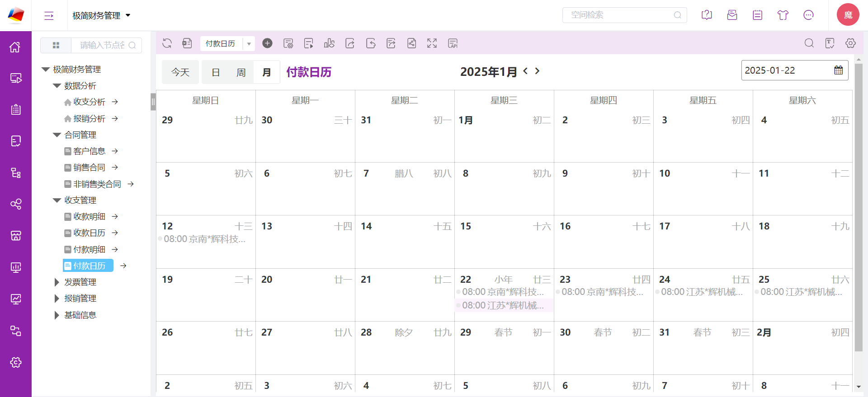Switch to the 周 week view tab
The height and width of the screenshot is (397, 868).
[x=241, y=72]
